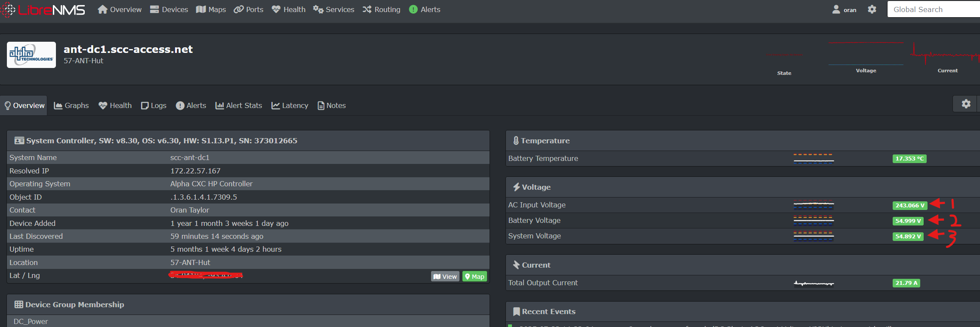Open the Routing menu

click(x=381, y=9)
